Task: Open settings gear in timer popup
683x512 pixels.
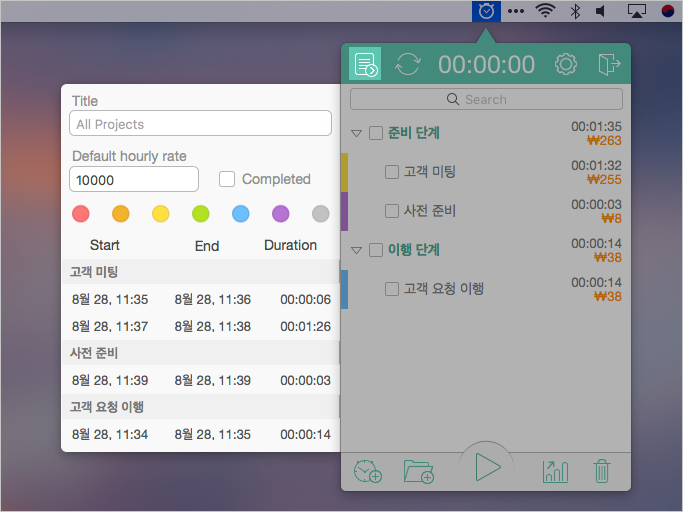Action: tap(565, 64)
